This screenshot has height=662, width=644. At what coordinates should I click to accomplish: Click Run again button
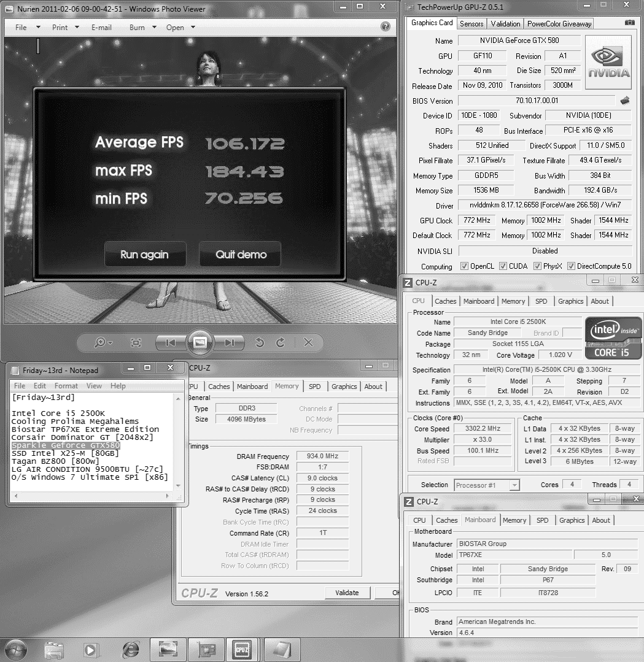(145, 254)
